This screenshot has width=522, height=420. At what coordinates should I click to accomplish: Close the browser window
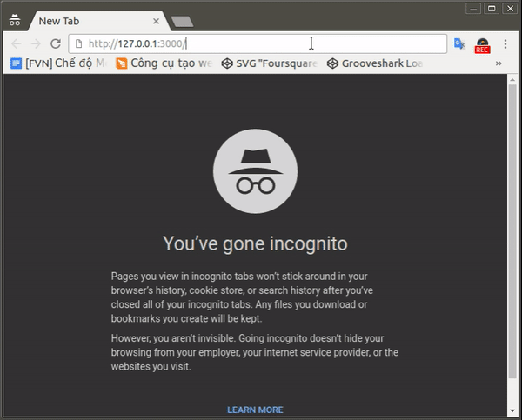tap(510, 9)
